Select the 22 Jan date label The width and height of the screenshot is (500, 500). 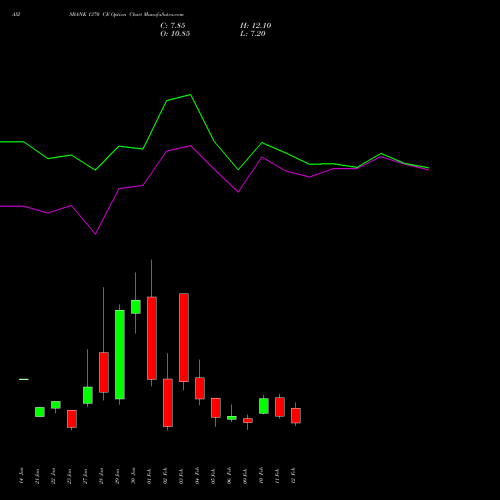pyautogui.click(x=53, y=476)
